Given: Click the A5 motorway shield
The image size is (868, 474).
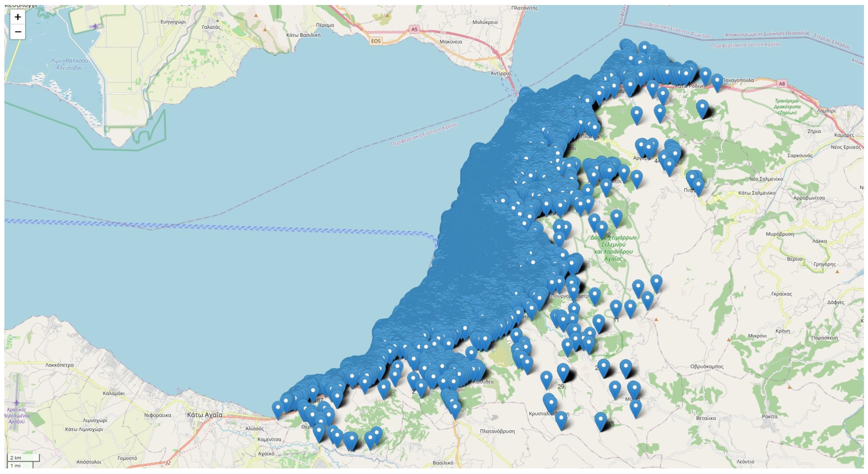Looking at the screenshot, I should (x=414, y=29).
